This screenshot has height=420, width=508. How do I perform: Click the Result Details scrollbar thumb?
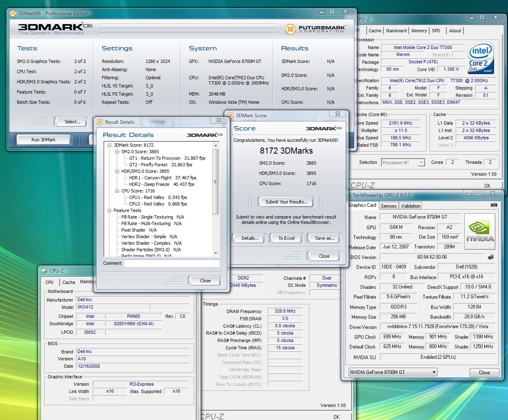[216, 182]
